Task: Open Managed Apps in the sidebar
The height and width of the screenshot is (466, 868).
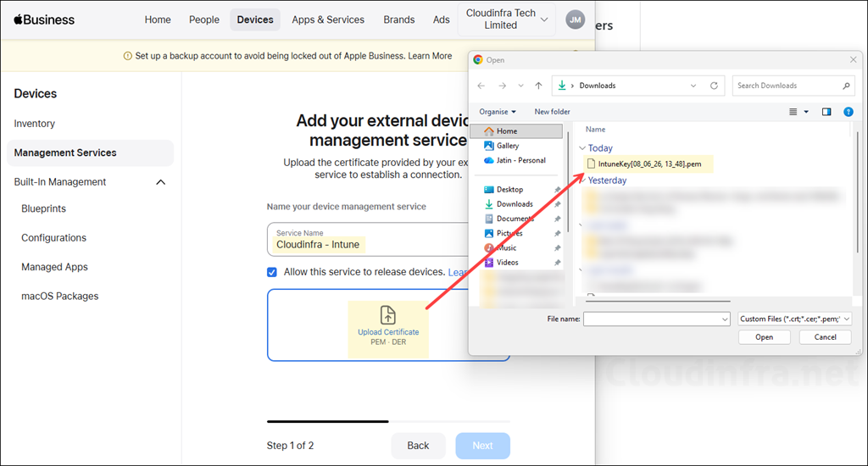Action: [55, 267]
